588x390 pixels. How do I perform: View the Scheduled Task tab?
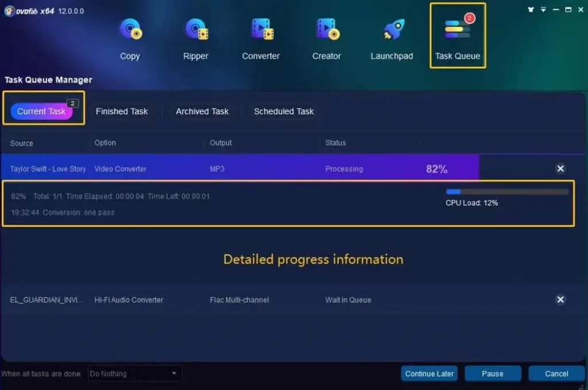(x=284, y=111)
